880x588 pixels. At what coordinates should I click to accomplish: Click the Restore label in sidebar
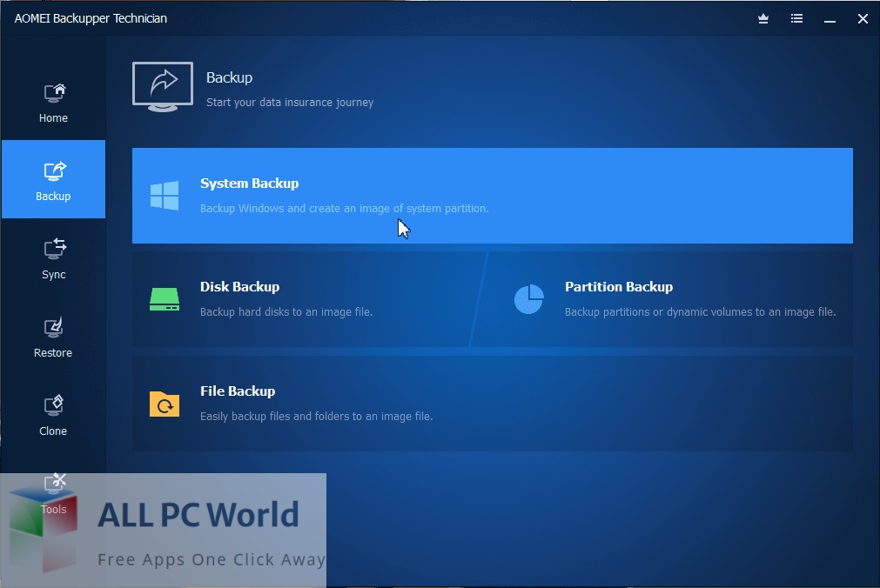point(53,353)
